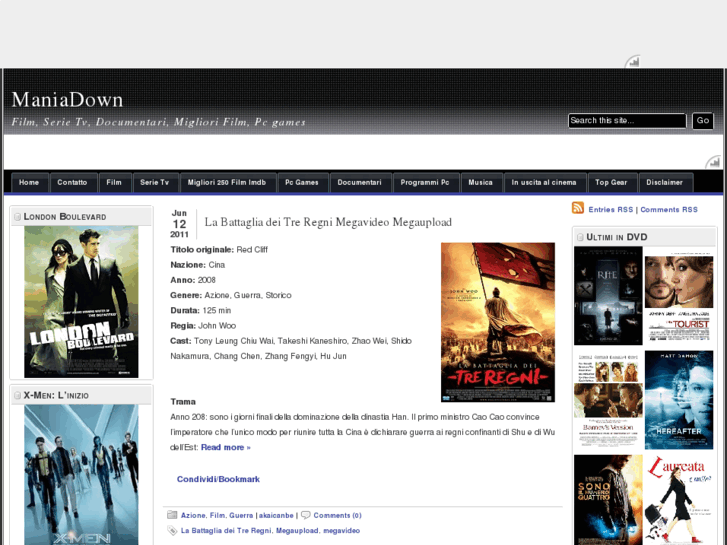Click the site tagline under ManiaDown
The image size is (727, 545).
(159, 122)
